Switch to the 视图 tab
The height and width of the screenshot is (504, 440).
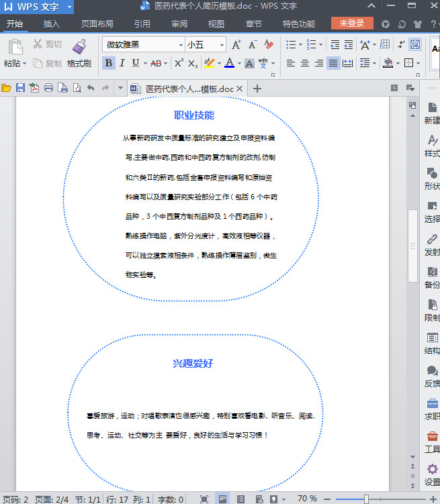tap(216, 23)
